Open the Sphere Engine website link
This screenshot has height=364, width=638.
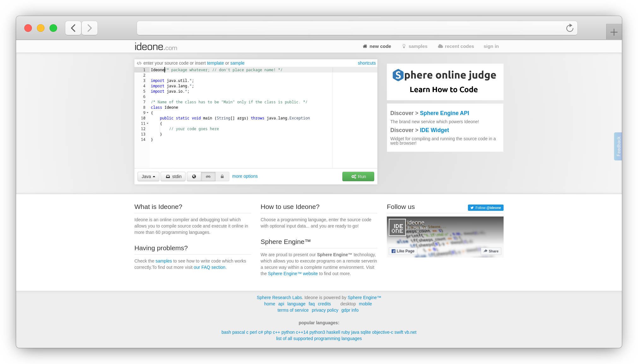click(293, 274)
